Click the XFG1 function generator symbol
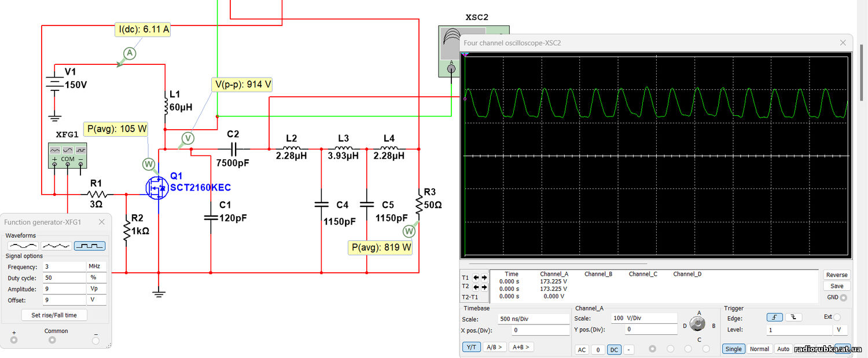This screenshot has height=358, width=868. 67,155
